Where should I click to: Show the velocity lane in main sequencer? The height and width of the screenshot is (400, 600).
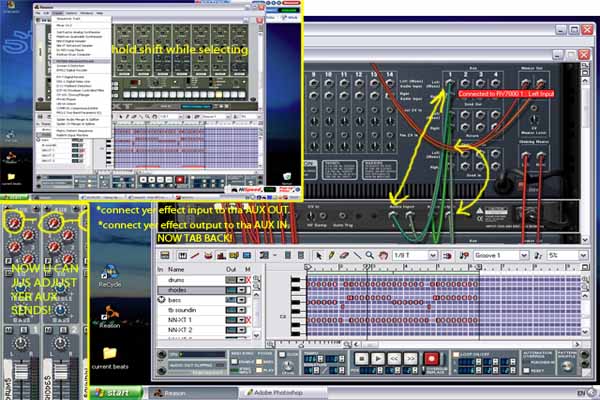pyautogui.click(x=221, y=255)
